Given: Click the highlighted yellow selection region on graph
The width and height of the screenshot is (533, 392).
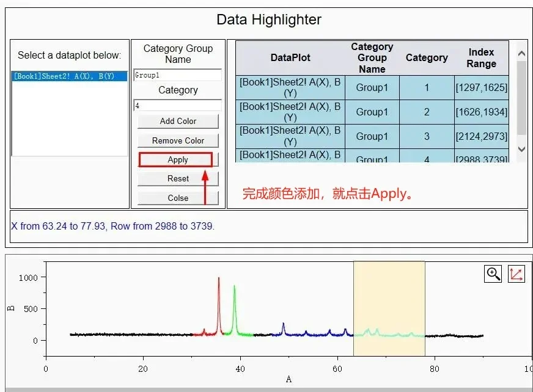Looking at the screenshot, I should 389,308.
